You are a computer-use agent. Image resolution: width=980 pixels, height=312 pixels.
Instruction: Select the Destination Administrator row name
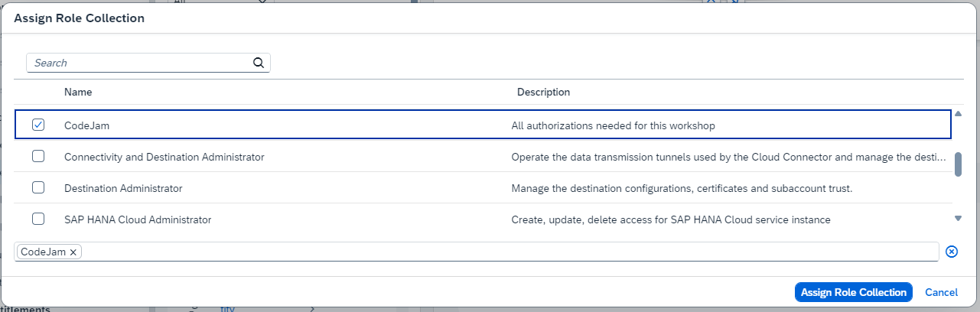coord(123,187)
